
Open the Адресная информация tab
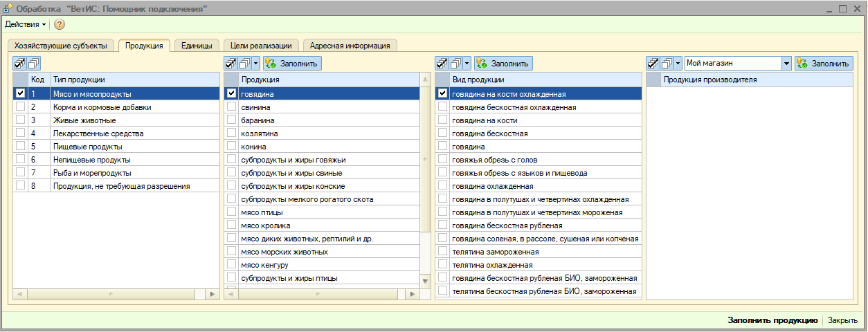350,46
